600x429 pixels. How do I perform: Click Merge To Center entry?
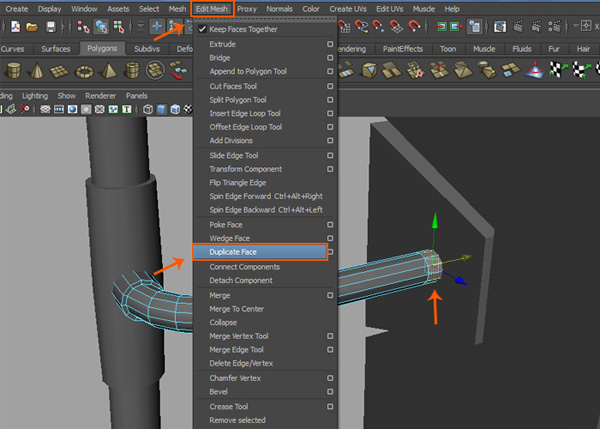click(236, 309)
